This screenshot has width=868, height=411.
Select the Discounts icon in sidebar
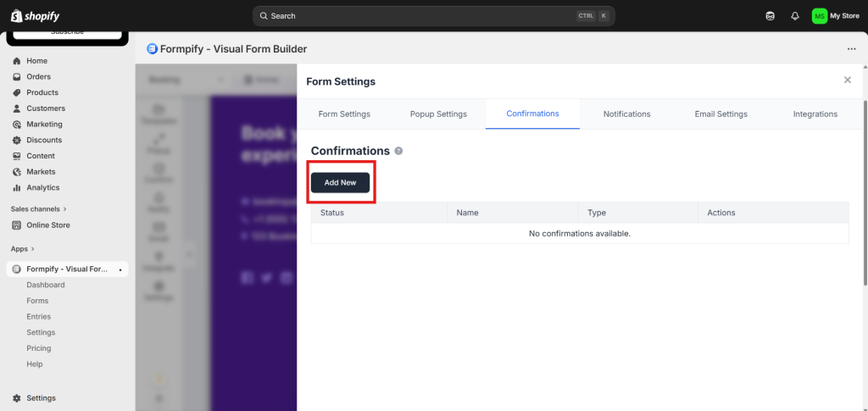coord(17,140)
